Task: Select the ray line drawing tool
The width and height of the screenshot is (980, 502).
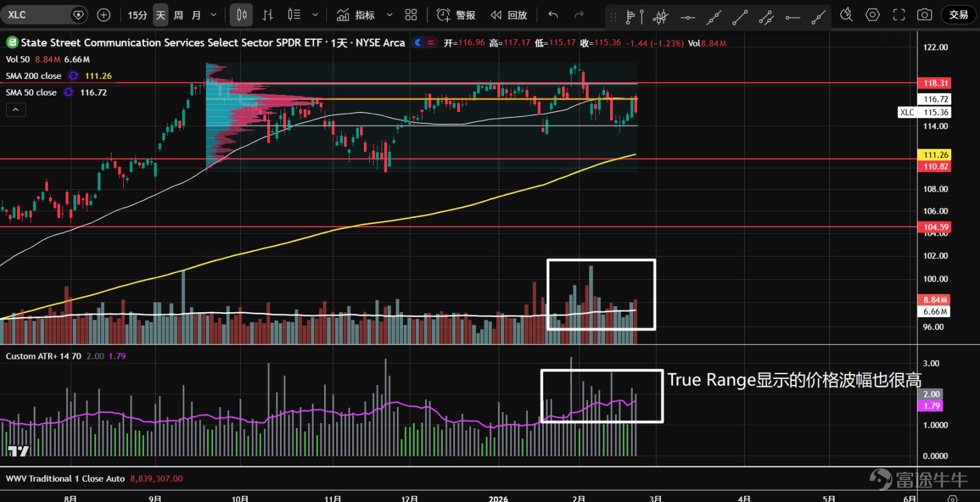Action: 818,17
